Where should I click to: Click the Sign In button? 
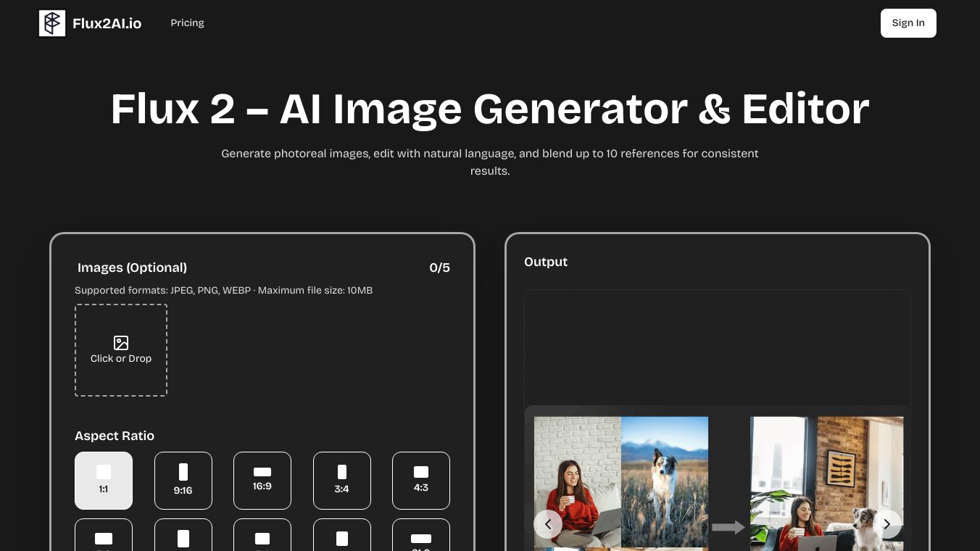click(908, 23)
